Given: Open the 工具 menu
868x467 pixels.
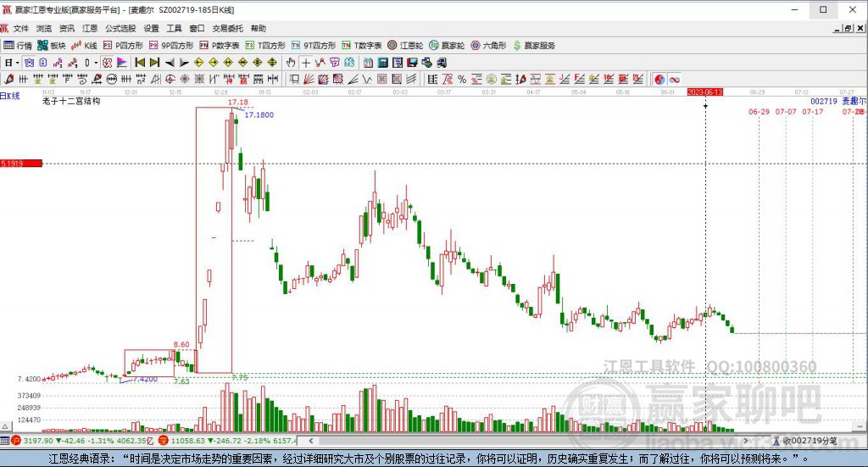Looking at the screenshot, I should click(175, 28).
